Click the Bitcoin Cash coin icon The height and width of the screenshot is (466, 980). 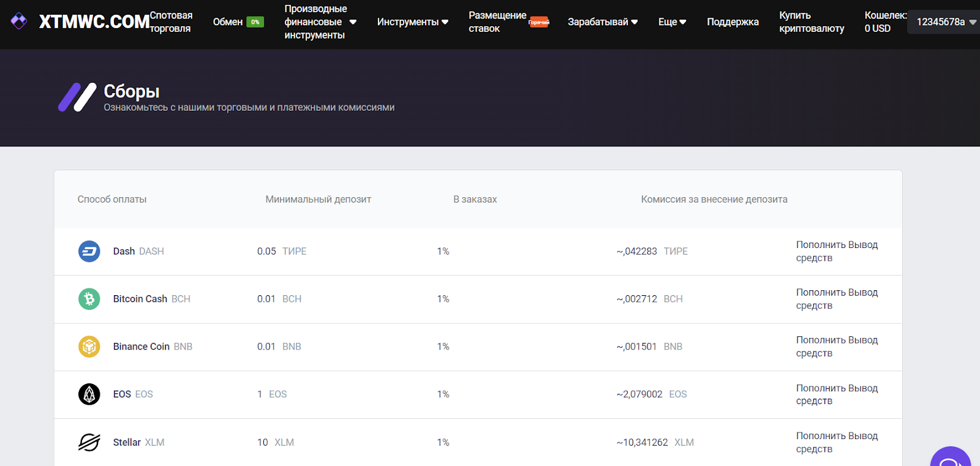[x=89, y=299]
